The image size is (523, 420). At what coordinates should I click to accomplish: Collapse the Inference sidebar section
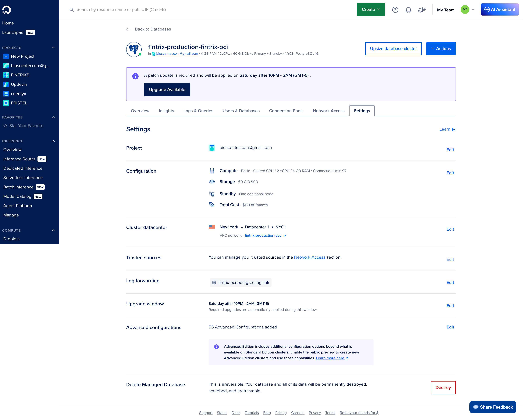click(x=53, y=141)
